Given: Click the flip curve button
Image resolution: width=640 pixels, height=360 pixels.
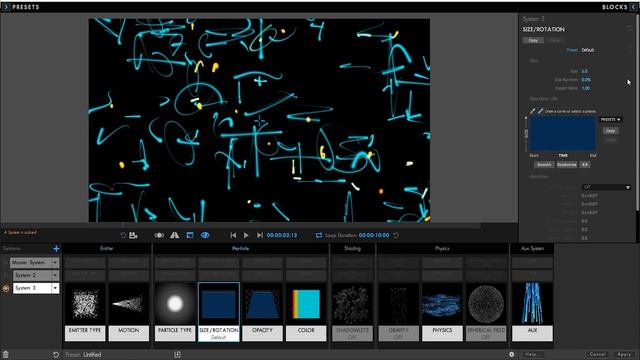Looking at the screenshot, I should point(585,164).
